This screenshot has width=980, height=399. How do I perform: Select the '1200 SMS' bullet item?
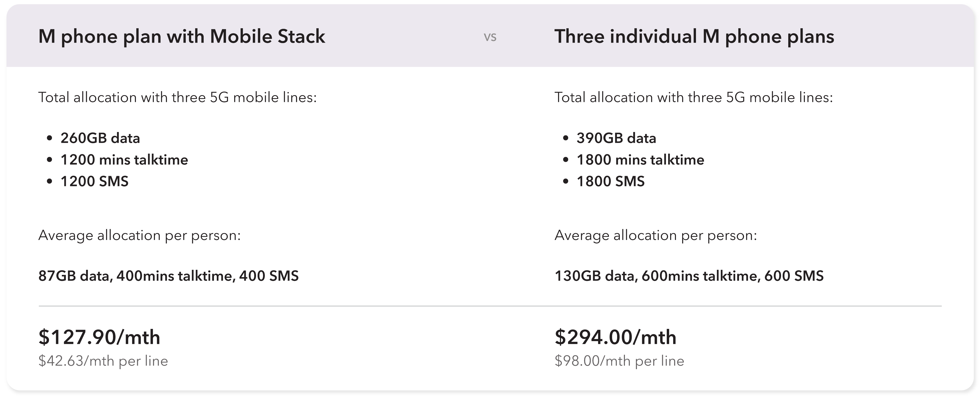tap(94, 181)
